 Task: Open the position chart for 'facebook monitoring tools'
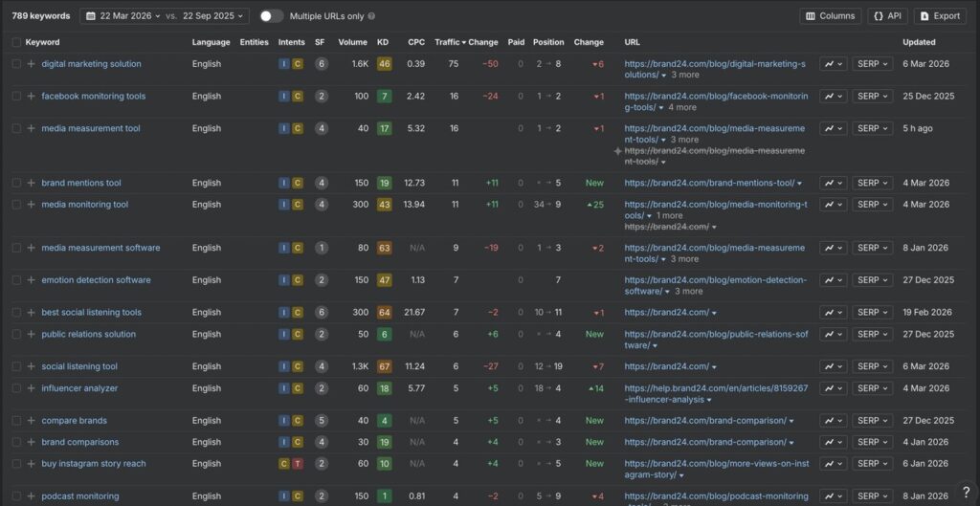coord(833,97)
